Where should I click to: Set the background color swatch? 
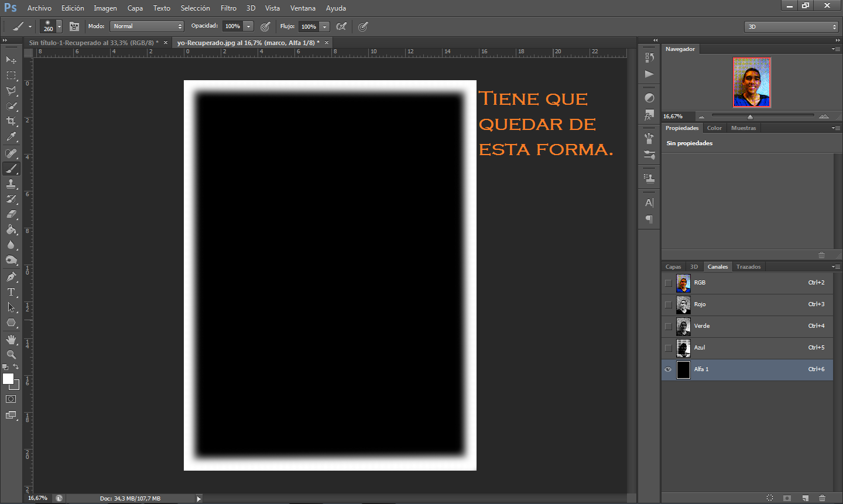pyautogui.click(x=16, y=386)
